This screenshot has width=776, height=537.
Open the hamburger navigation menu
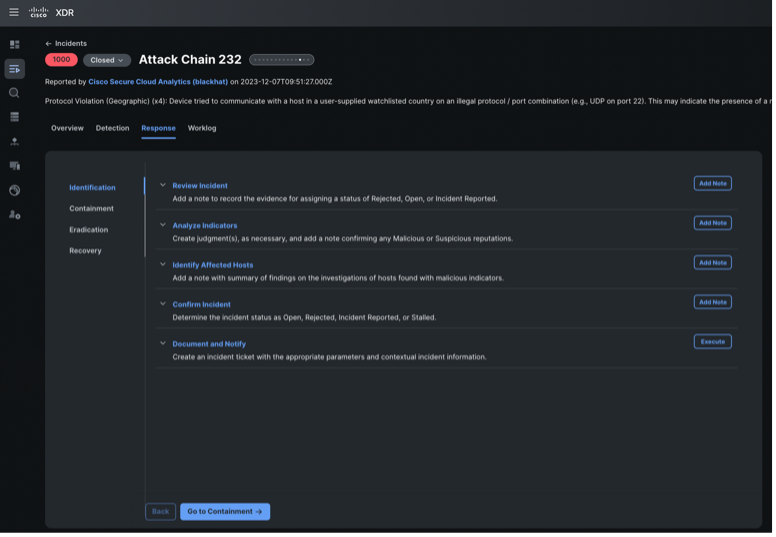(x=14, y=13)
